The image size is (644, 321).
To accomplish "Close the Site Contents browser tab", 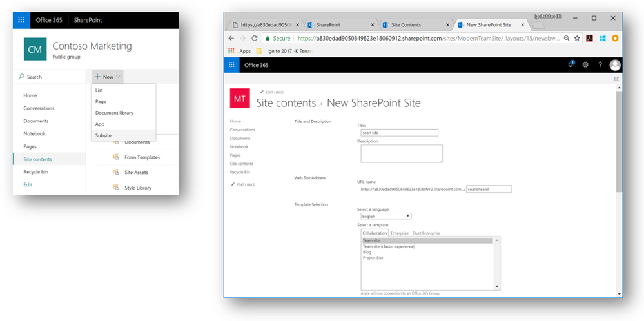I will [x=447, y=24].
